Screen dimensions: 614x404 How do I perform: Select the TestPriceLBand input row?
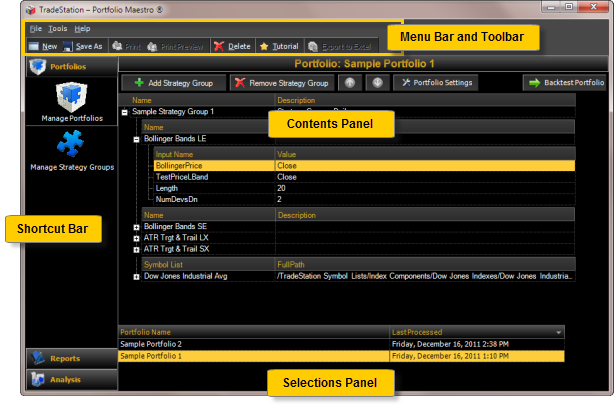pyautogui.click(x=364, y=177)
